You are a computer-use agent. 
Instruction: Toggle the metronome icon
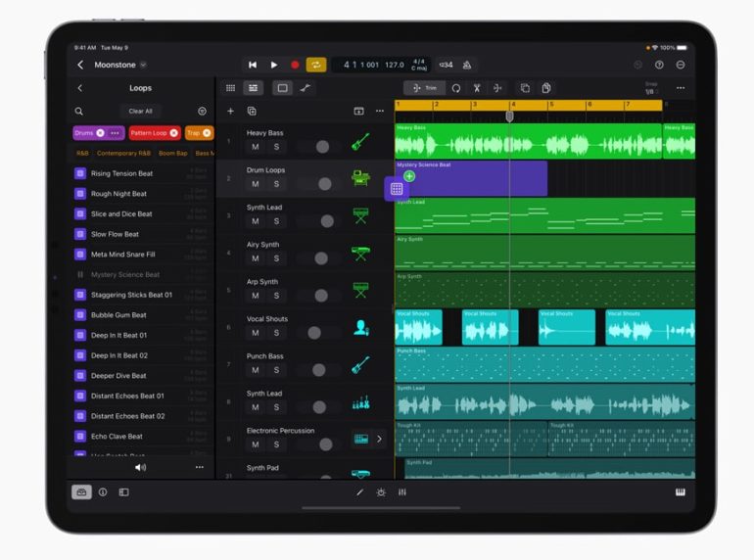(466, 65)
